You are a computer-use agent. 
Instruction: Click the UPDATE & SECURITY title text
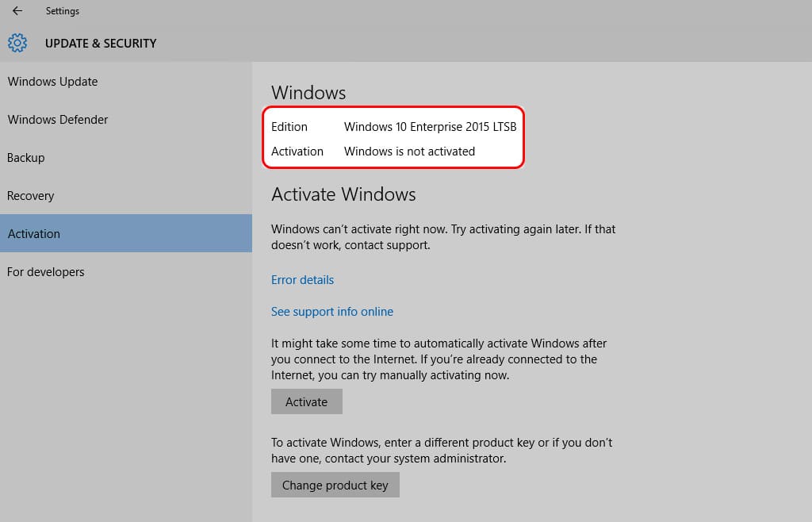101,44
